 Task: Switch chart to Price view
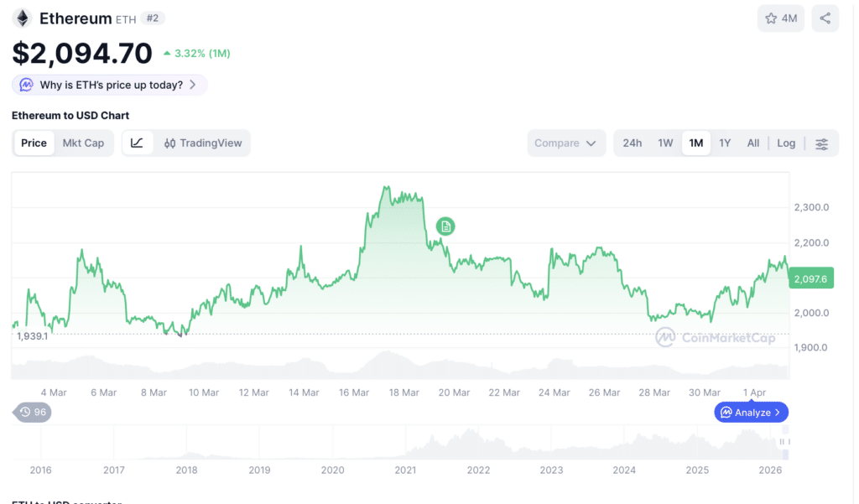pyautogui.click(x=34, y=143)
